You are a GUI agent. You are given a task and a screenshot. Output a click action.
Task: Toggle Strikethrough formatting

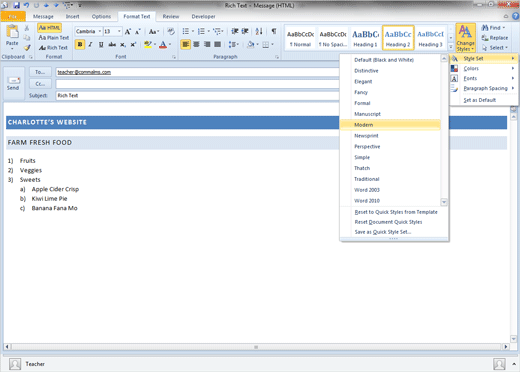pyautogui.click(x=112, y=44)
